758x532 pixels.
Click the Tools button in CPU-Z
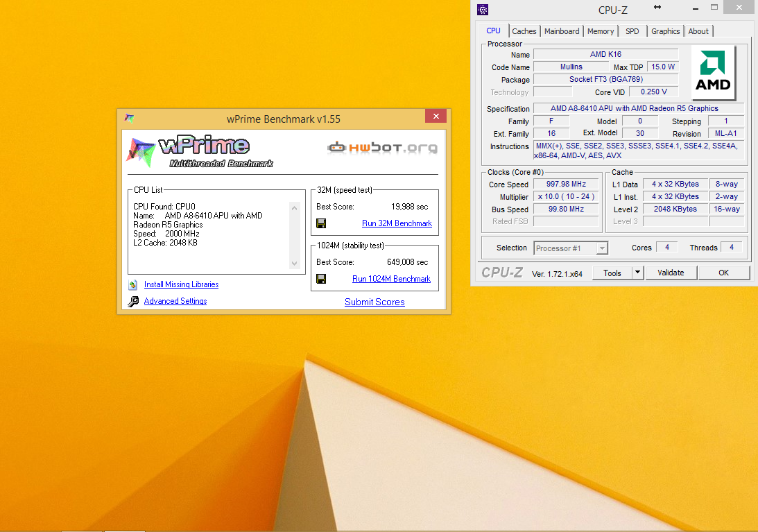coord(612,273)
